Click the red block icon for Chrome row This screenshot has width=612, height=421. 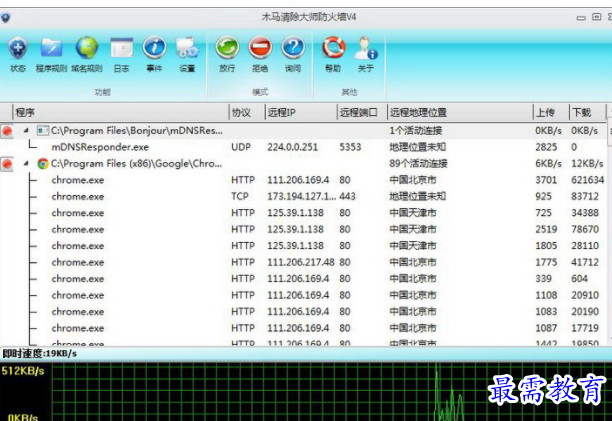coord(7,164)
